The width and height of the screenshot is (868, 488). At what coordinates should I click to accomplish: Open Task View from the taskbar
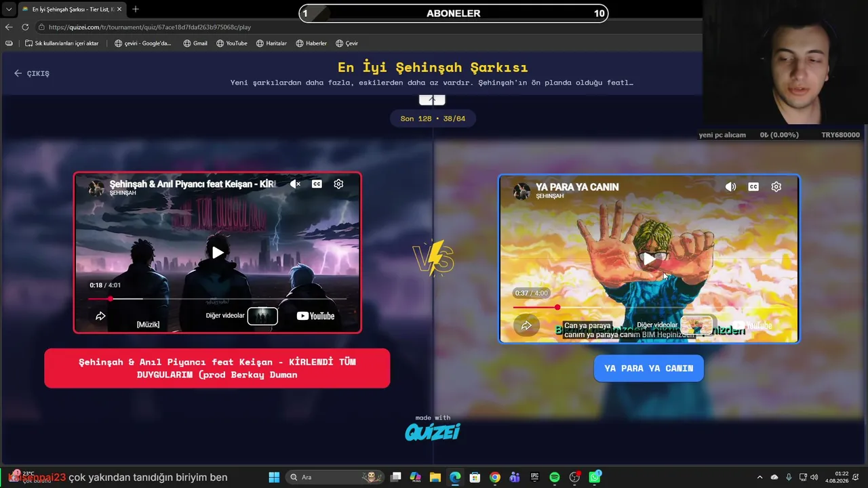[396, 477]
